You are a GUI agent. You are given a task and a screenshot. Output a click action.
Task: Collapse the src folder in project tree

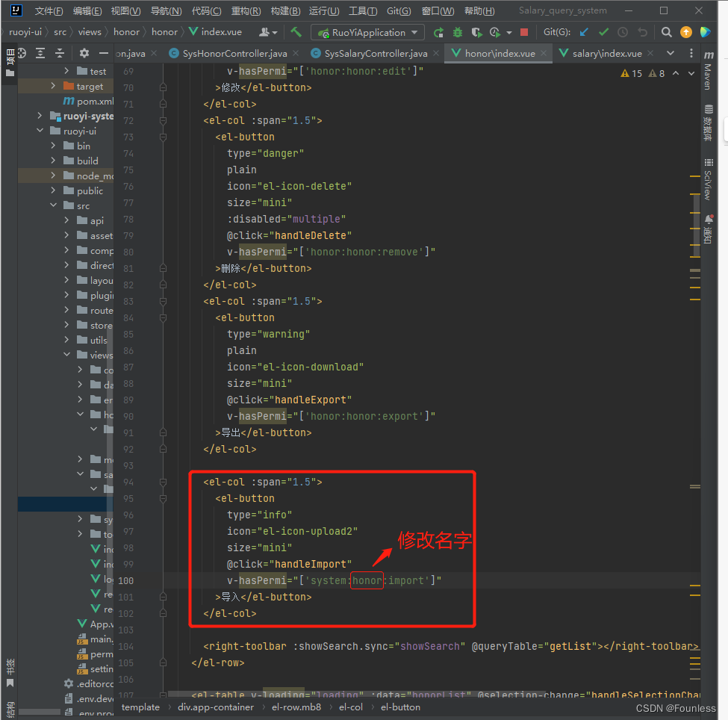click(54, 205)
